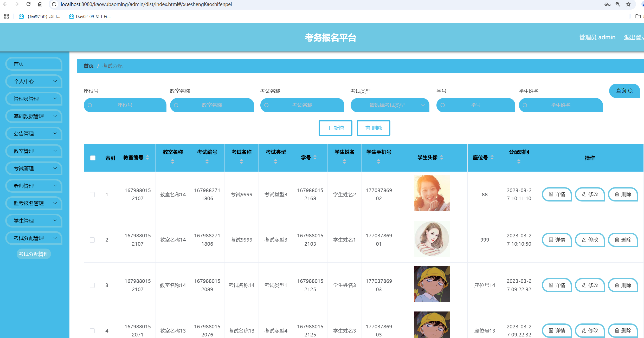Expand the 教室管理 sidebar menu
The height and width of the screenshot is (338, 644).
tap(34, 151)
